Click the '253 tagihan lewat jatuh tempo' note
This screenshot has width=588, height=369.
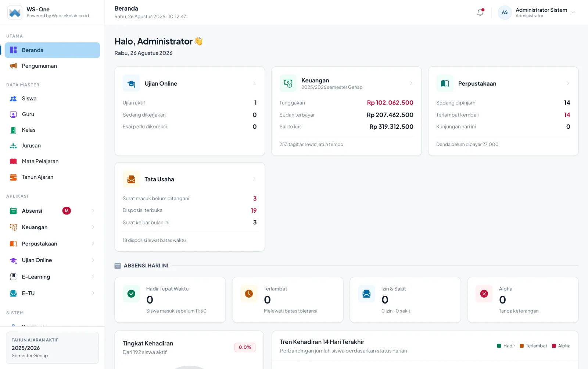[x=311, y=145]
